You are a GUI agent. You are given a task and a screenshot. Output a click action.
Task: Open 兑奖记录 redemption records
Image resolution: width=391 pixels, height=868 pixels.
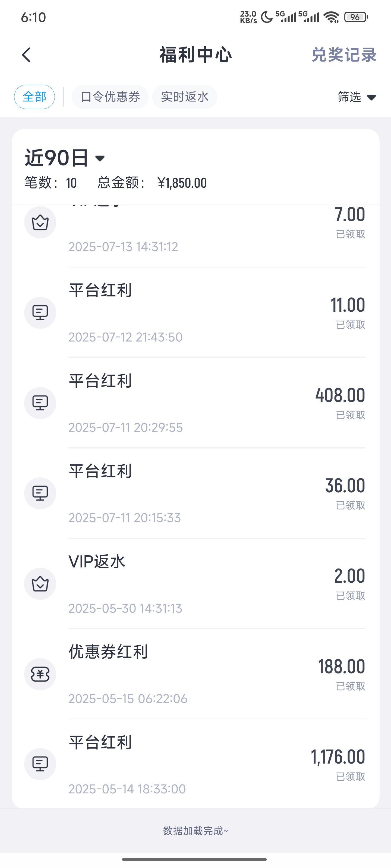tap(343, 55)
